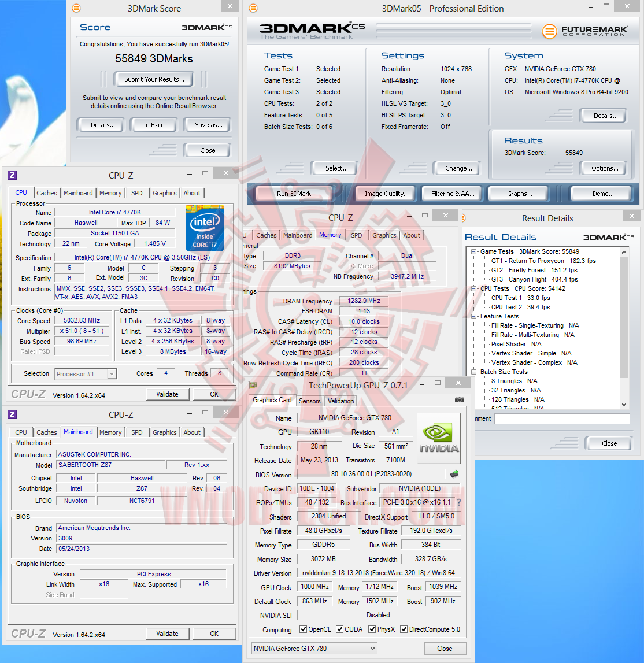
Task: Click DRAM Frequency value 1282.9 MHz
Action: pyautogui.click(x=364, y=301)
